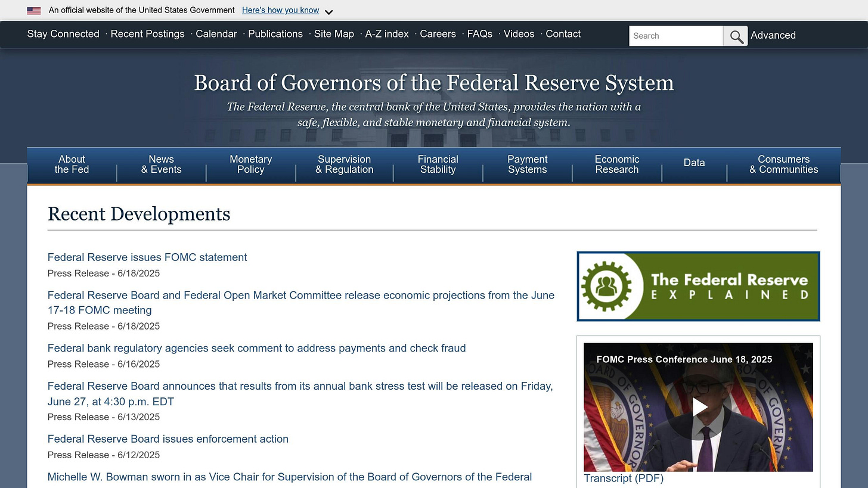Viewport: 868px width, 488px height.
Task: Open the Monetary Policy section
Action: [x=250, y=164]
